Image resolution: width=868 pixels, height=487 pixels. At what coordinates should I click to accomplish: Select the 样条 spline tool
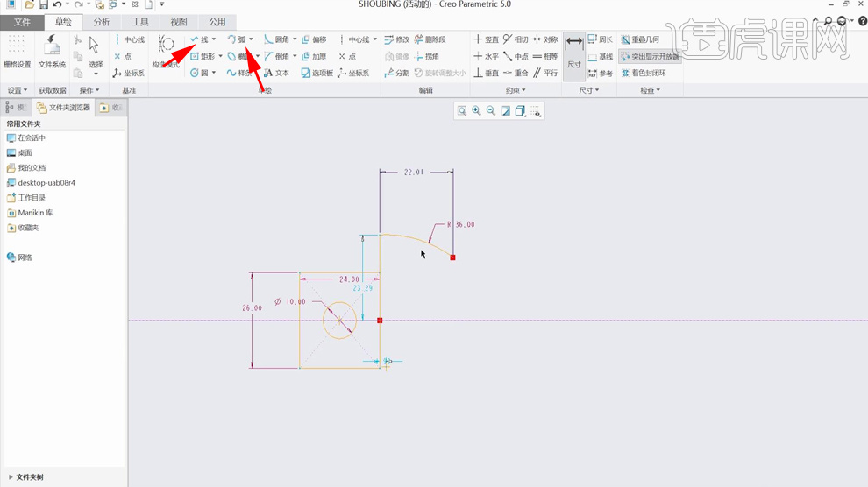point(239,73)
